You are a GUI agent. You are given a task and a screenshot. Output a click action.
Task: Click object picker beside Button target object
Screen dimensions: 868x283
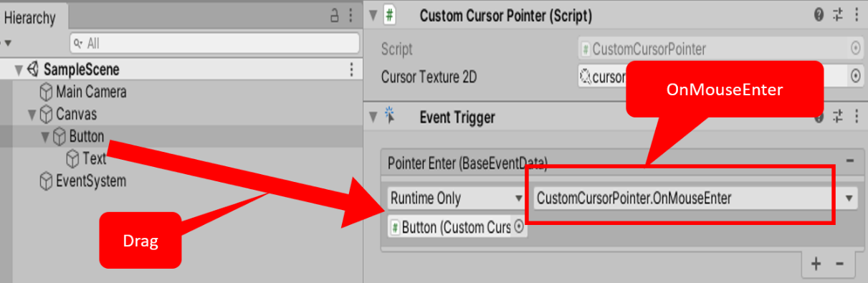tap(519, 228)
